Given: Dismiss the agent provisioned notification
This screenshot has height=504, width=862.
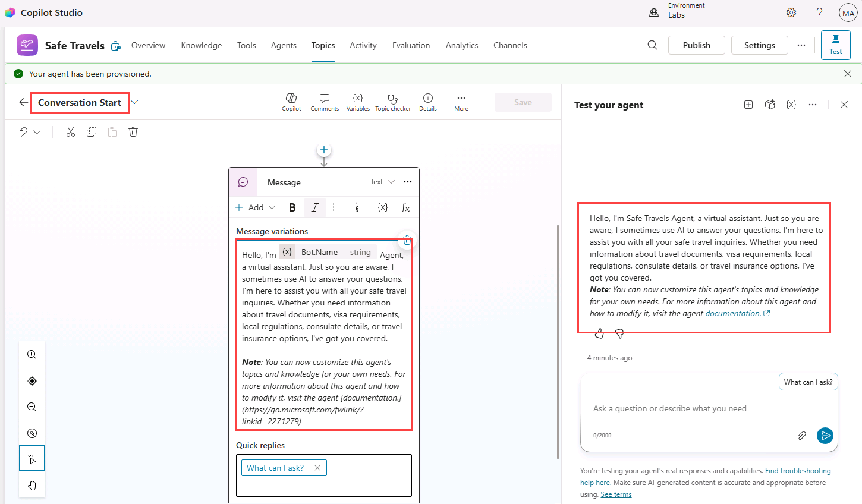Looking at the screenshot, I should tap(848, 74).
